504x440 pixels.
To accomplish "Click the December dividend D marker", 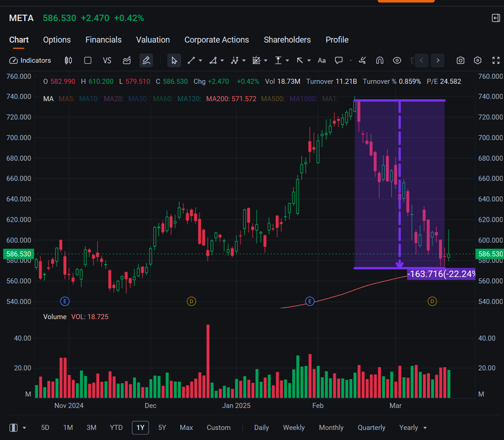I will click(x=191, y=301).
